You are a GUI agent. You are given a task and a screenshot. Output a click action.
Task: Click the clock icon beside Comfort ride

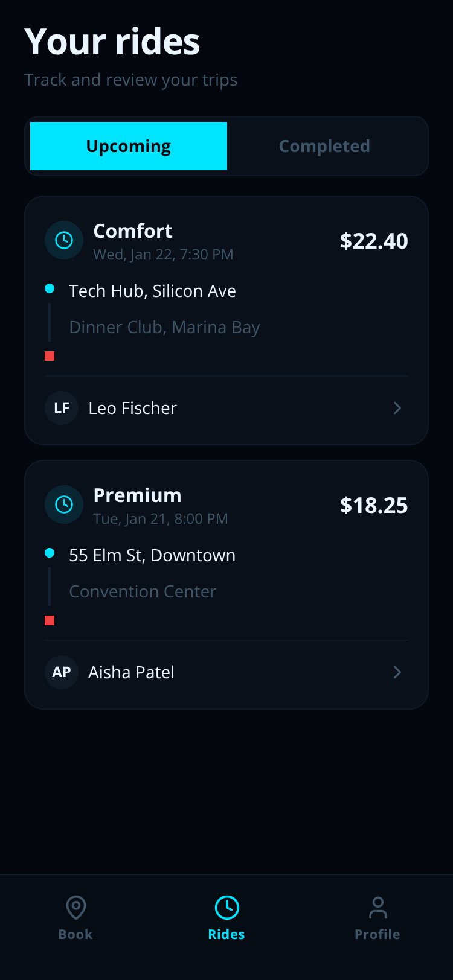click(x=64, y=240)
